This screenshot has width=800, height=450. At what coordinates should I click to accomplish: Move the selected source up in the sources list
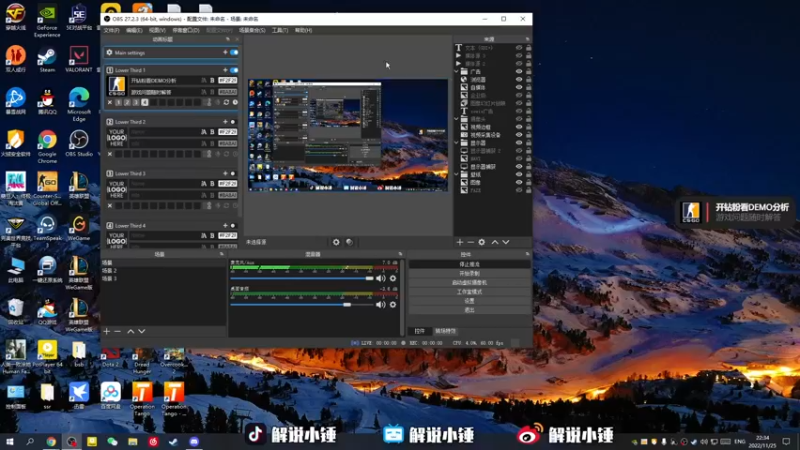pyautogui.click(x=495, y=242)
